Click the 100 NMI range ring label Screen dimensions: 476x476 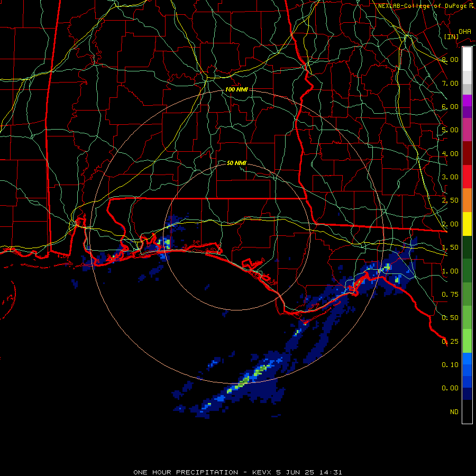pos(236,89)
